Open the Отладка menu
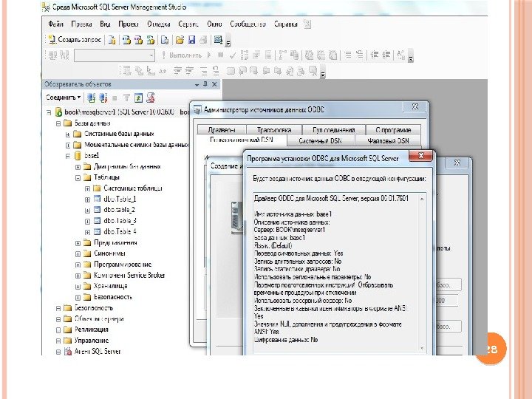This screenshot has width=532, height=399. [158, 24]
